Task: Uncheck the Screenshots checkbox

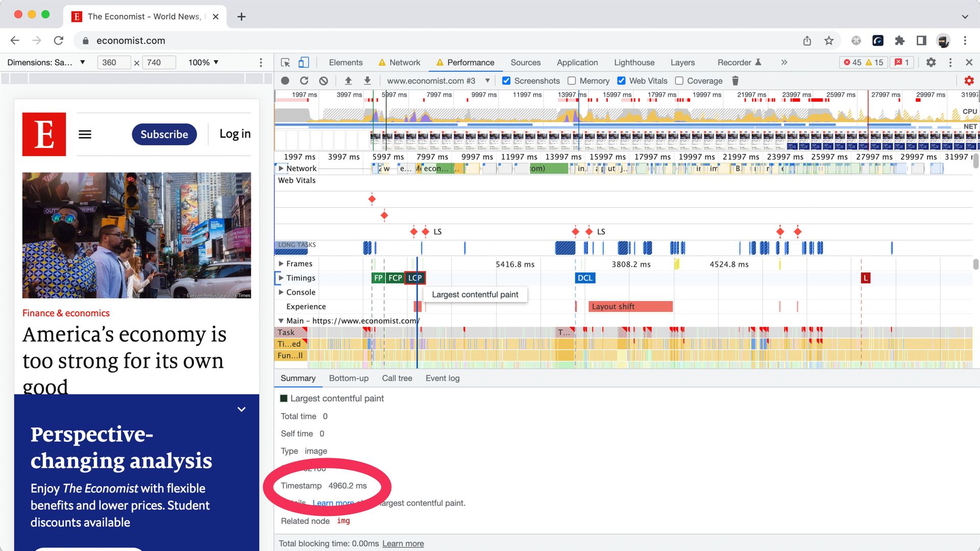Action: (506, 81)
